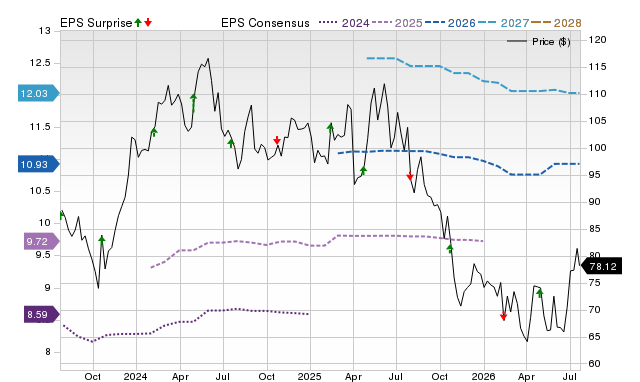Click the 78.12 current price flag
The width and height of the screenshot is (640, 382).
pos(601,267)
